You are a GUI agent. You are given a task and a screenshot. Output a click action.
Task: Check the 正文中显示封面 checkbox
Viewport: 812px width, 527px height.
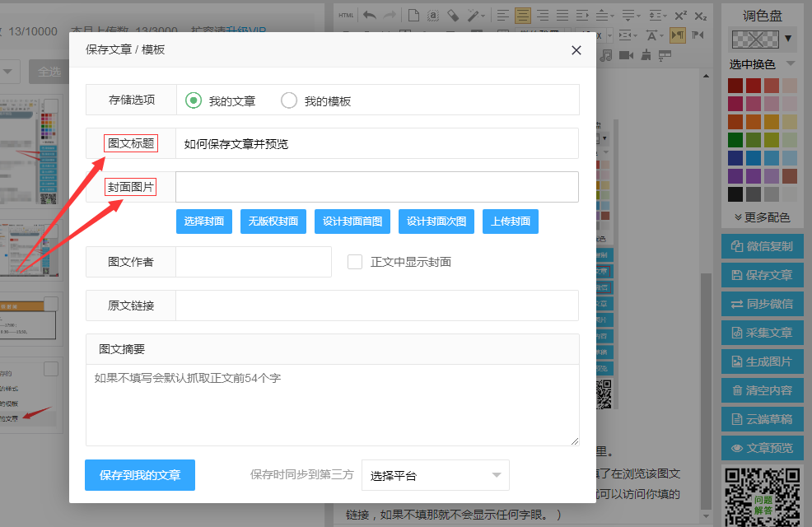coord(355,262)
